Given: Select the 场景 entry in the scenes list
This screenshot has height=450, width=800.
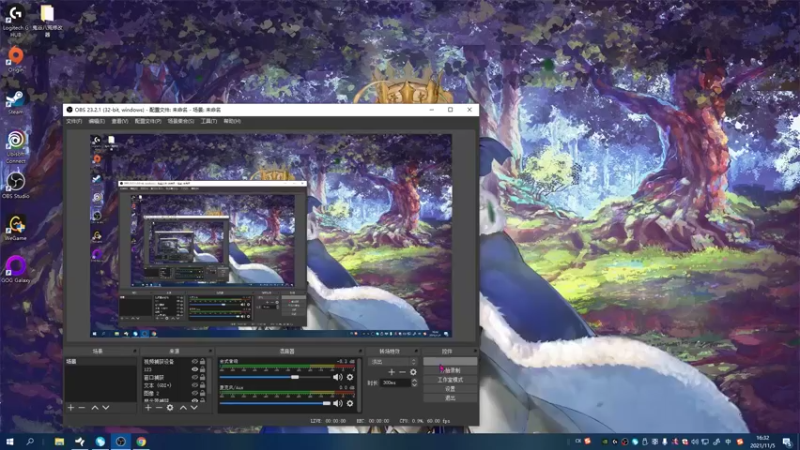Looking at the screenshot, I should (x=101, y=362).
